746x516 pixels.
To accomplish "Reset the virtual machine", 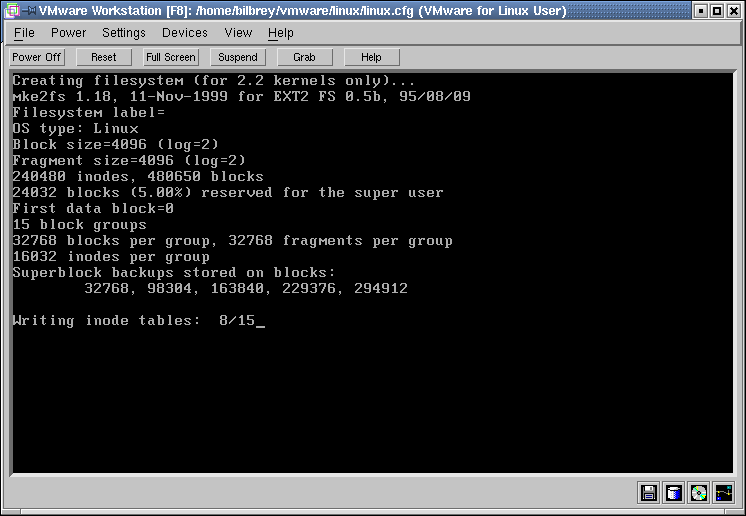I will click(x=104, y=57).
